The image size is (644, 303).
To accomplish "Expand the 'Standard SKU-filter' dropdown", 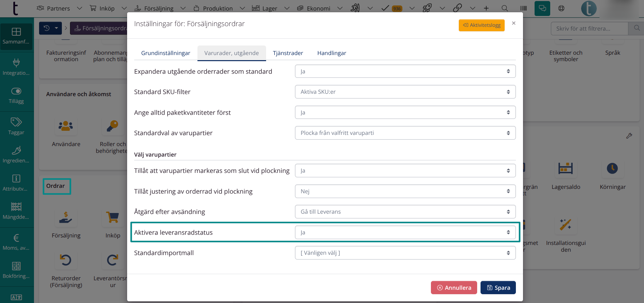I will [x=405, y=92].
